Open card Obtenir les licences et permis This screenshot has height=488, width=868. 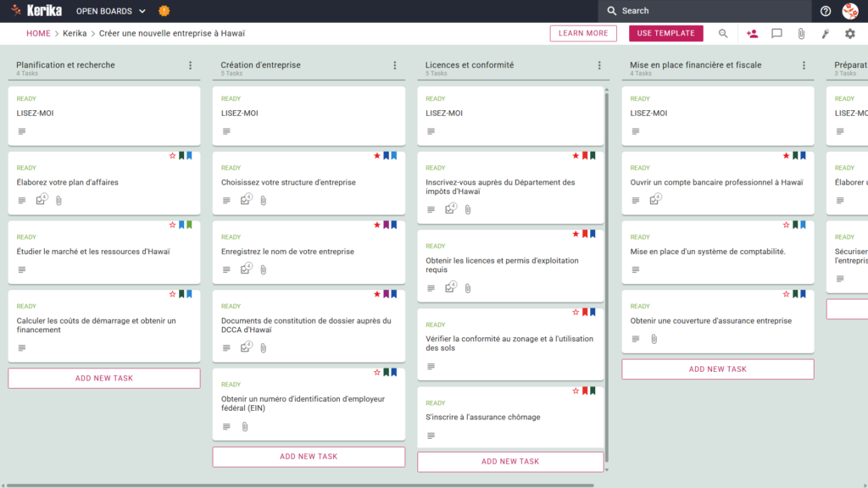click(510, 266)
